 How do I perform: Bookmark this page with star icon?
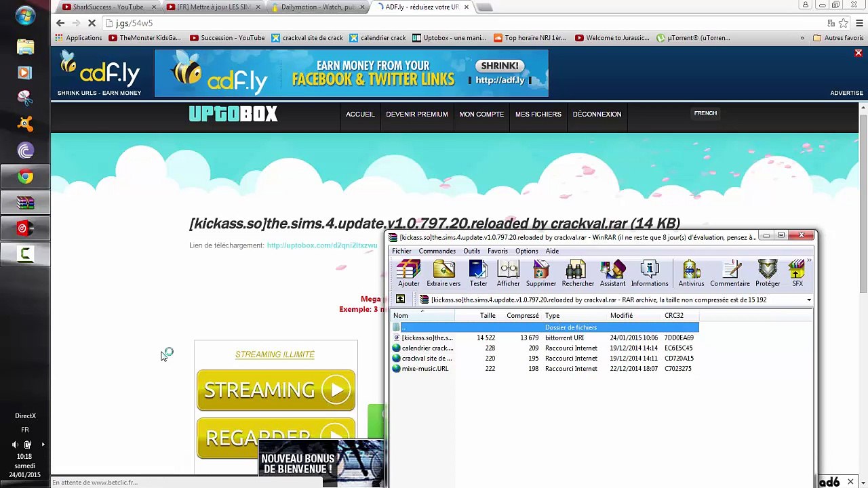(x=843, y=23)
